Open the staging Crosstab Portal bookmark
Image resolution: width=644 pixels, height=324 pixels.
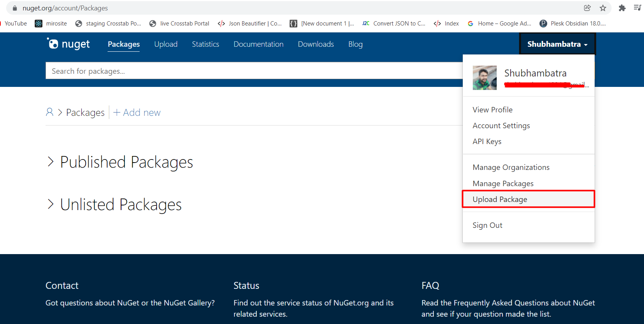pos(108,24)
